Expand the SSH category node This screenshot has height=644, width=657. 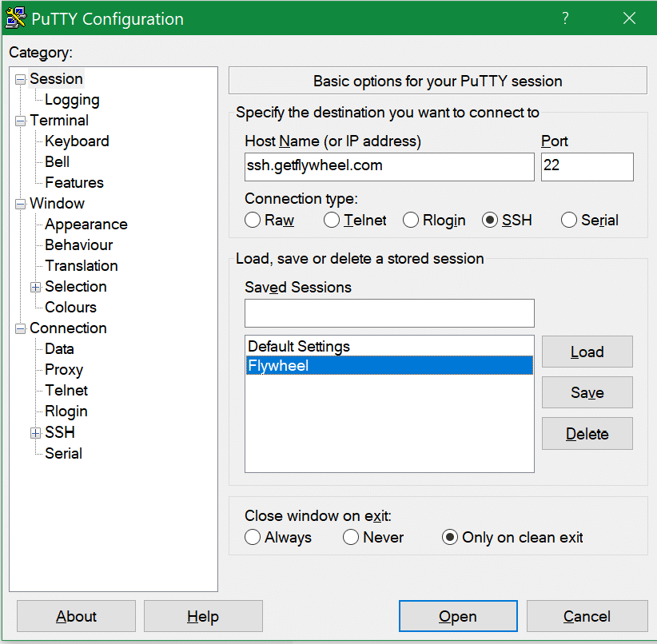[x=35, y=433]
